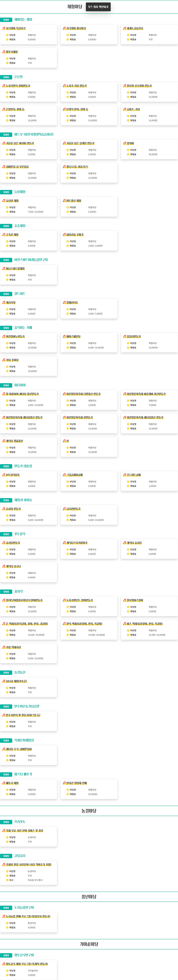Screen dimensions: 178x980
Task: Click the note icon beside 우드아트공예
Action: (125, 475)
